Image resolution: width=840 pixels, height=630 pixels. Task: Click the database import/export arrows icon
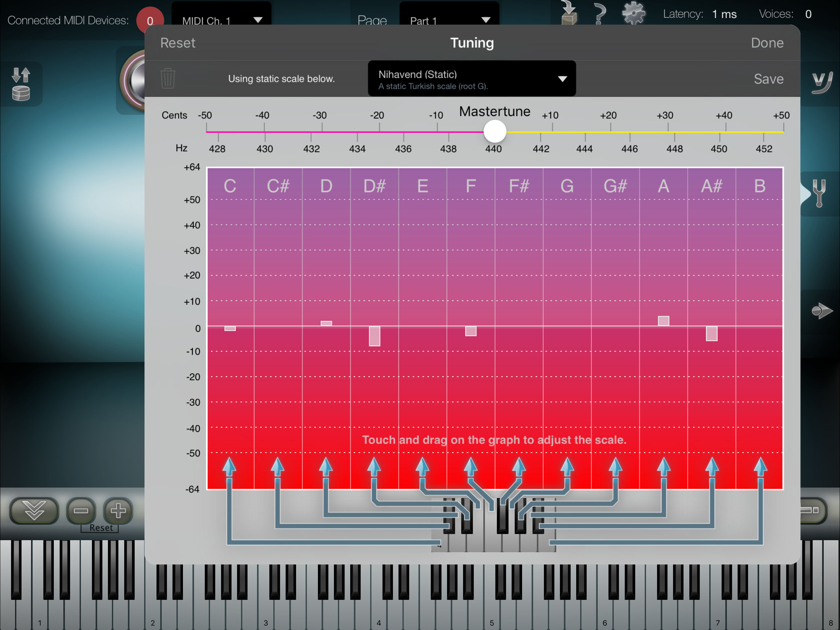coord(21,84)
